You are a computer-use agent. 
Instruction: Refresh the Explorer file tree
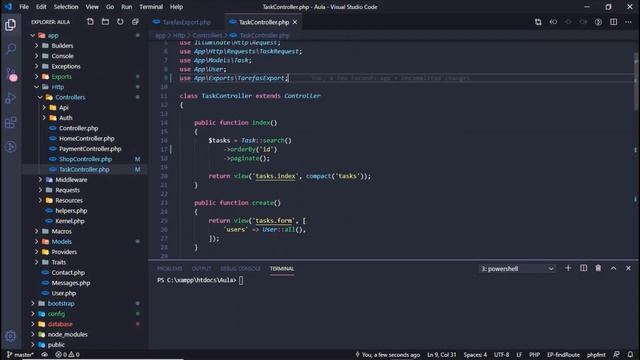(x=120, y=22)
